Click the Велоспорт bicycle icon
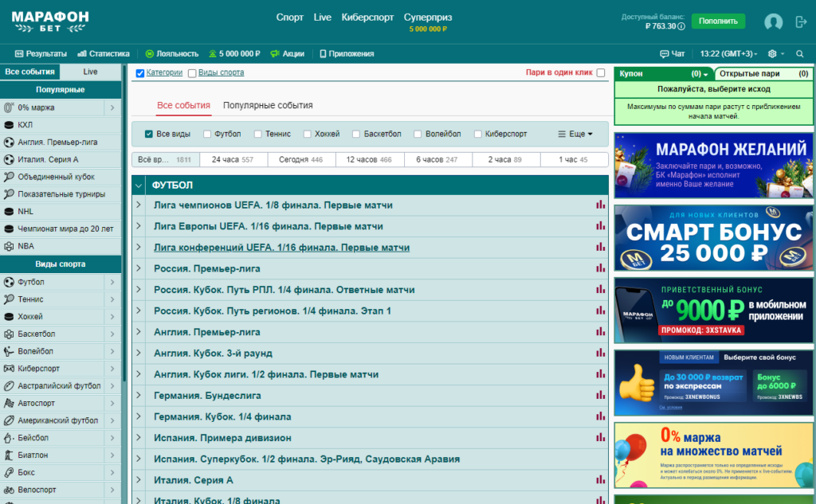Screen dimensions: 816x504 pos(9,490)
